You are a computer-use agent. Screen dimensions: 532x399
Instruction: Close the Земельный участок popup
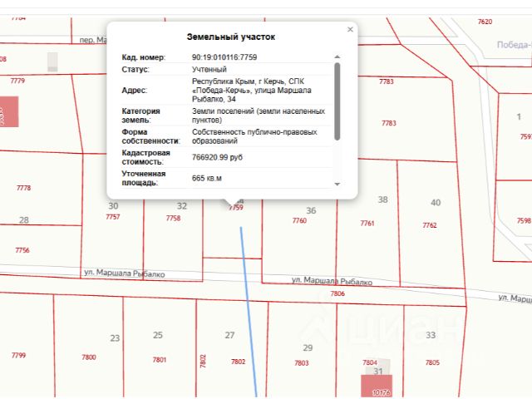click(x=350, y=30)
